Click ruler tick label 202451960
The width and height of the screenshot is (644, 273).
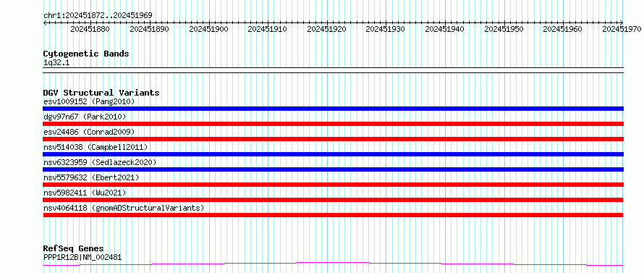point(563,29)
